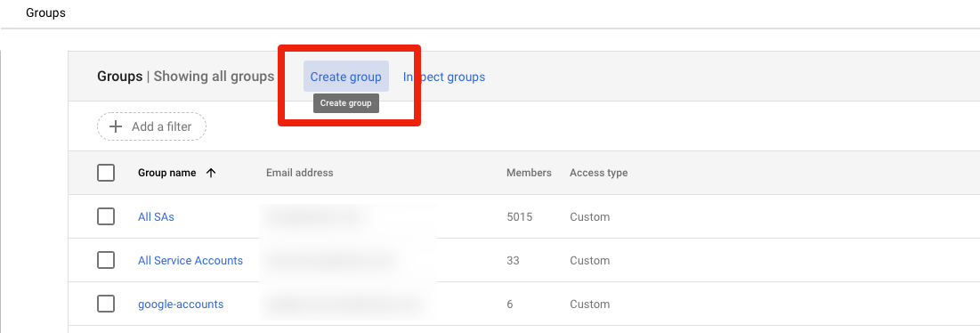Sort by the Group name column header
This screenshot has width=980, height=333.
166,173
